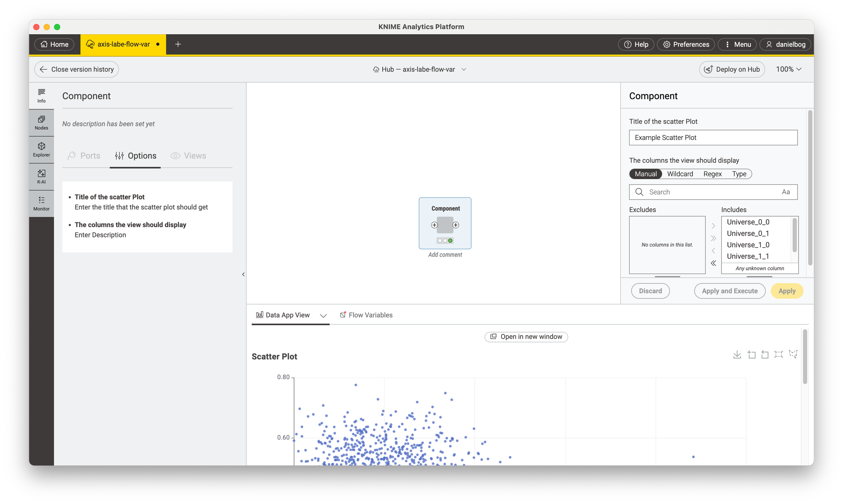Click the Apply button
Screen dimensions: 843x504
787,291
